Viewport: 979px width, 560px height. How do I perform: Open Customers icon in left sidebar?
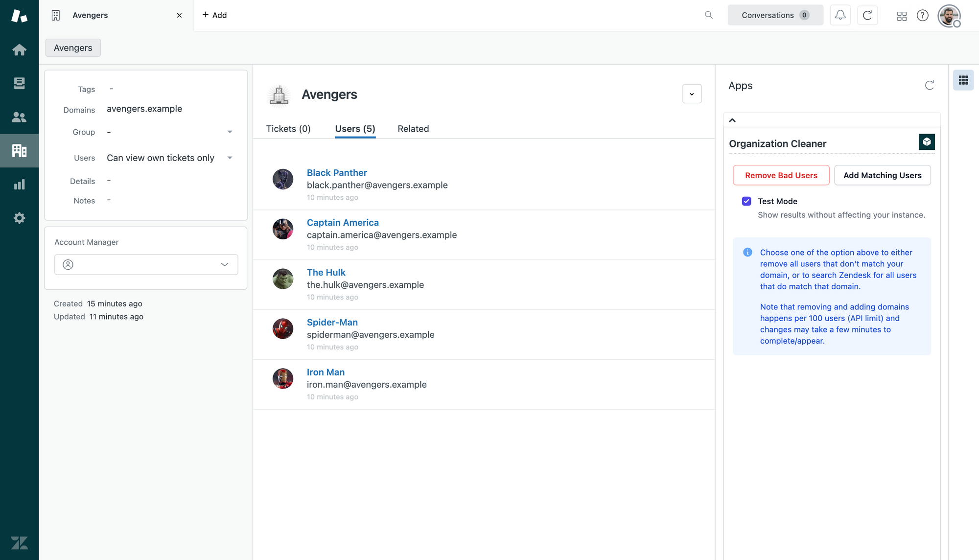pos(19,117)
